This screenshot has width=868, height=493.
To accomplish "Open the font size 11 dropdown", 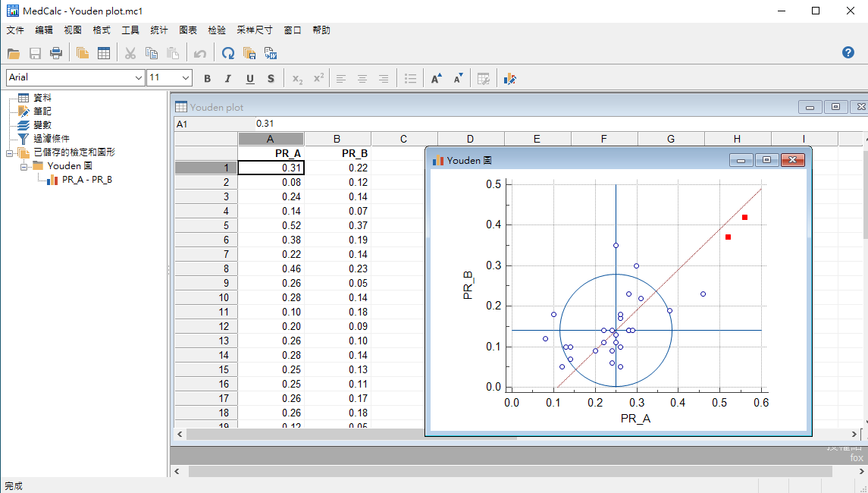I will 186,77.
